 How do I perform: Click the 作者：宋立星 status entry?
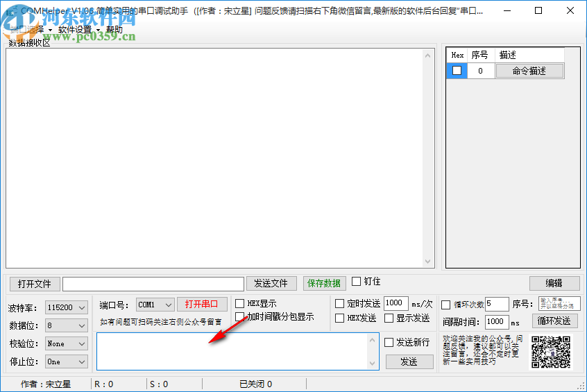[x=46, y=384]
